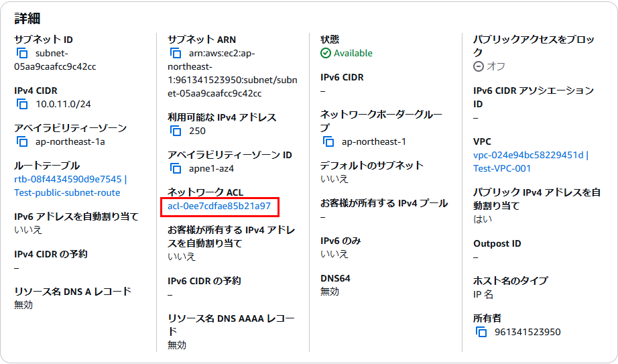Click the Test-VPC-001 link text
Viewport: 618px width, 364px height.
point(502,168)
